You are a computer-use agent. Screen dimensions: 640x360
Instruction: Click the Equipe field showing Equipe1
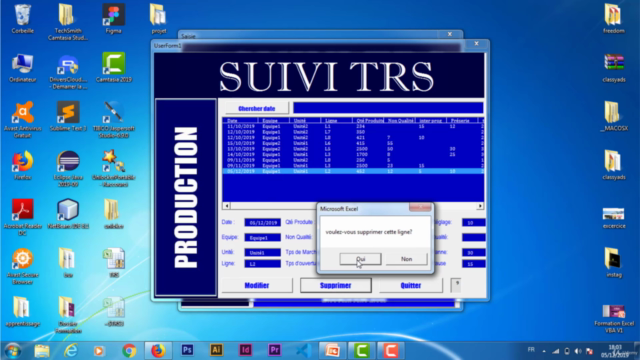click(262, 238)
